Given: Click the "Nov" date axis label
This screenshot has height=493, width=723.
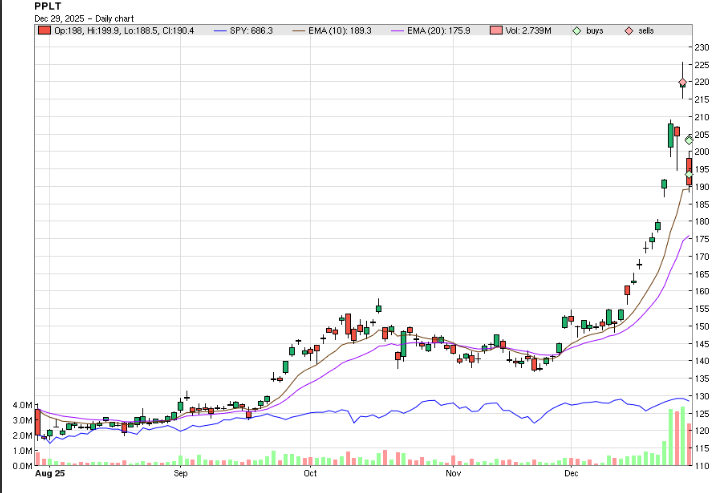Looking at the screenshot, I should tap(453, 474).
